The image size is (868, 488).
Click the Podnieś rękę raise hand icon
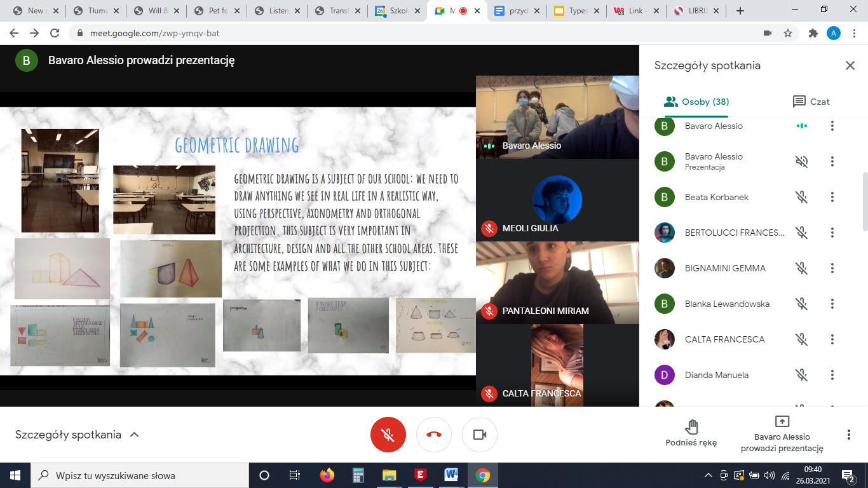(x=691, y=426)
